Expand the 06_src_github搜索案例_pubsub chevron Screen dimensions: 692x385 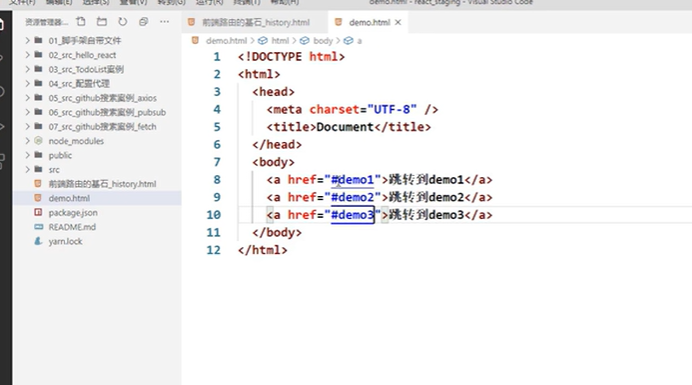point(27,112)
